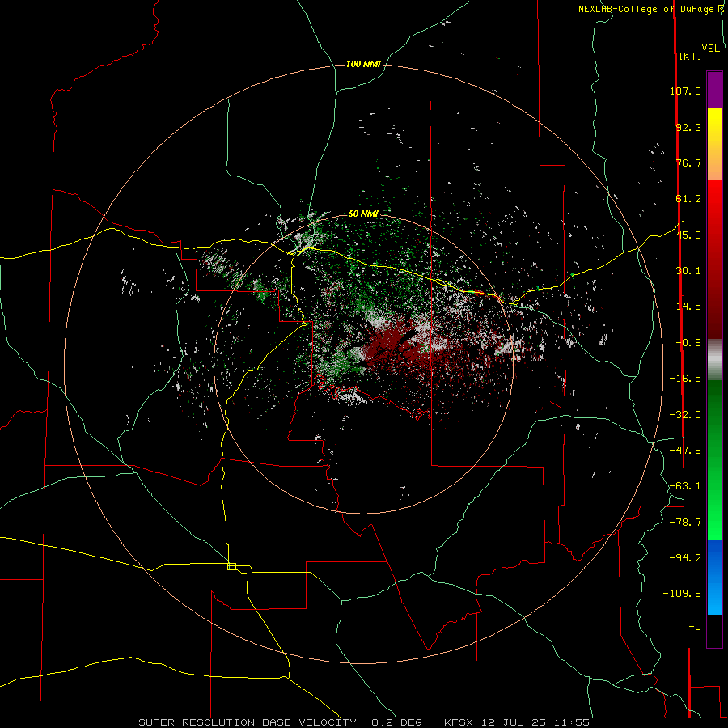
Task: Click the -0.9 velocity scale label
Action: tap(688, 343)
